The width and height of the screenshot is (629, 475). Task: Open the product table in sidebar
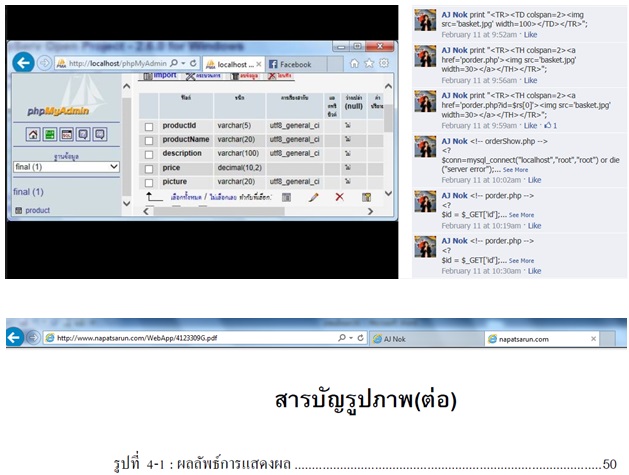(x=38, y=211)
